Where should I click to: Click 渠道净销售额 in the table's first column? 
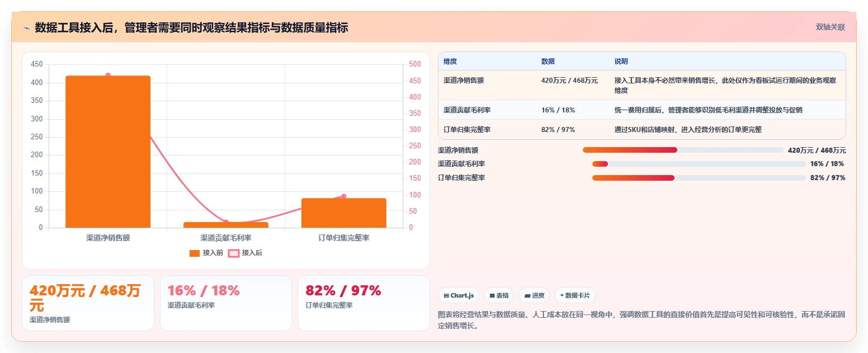coord(464,81)
